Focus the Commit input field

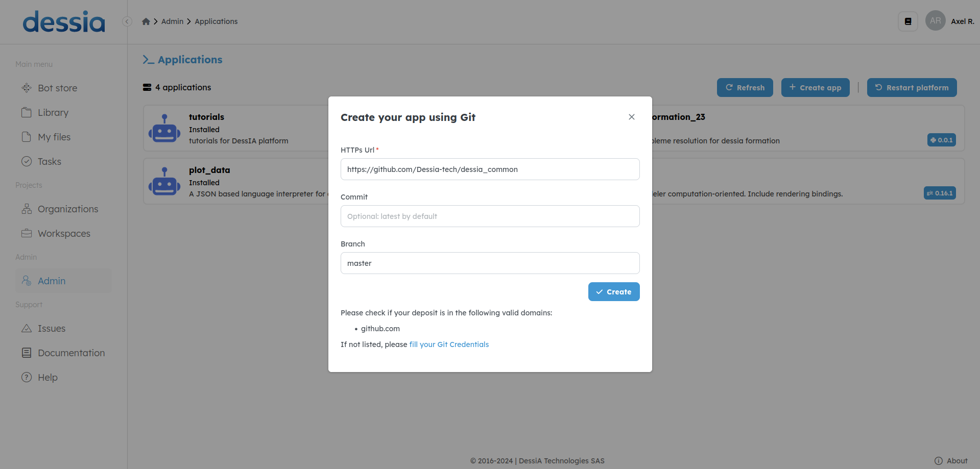[490, 216]
